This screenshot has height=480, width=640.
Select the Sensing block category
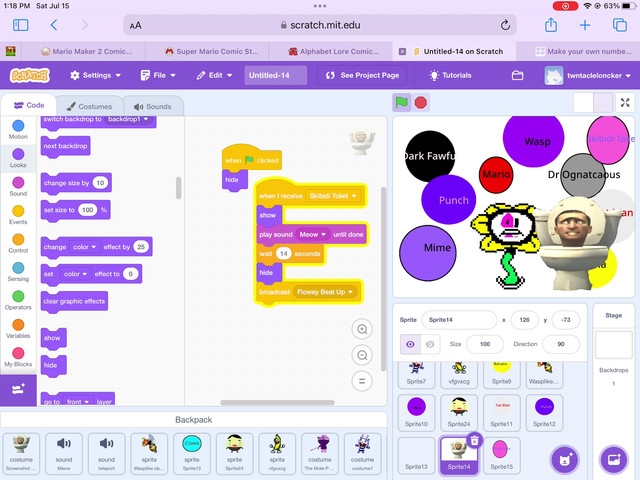click(18, 272)
